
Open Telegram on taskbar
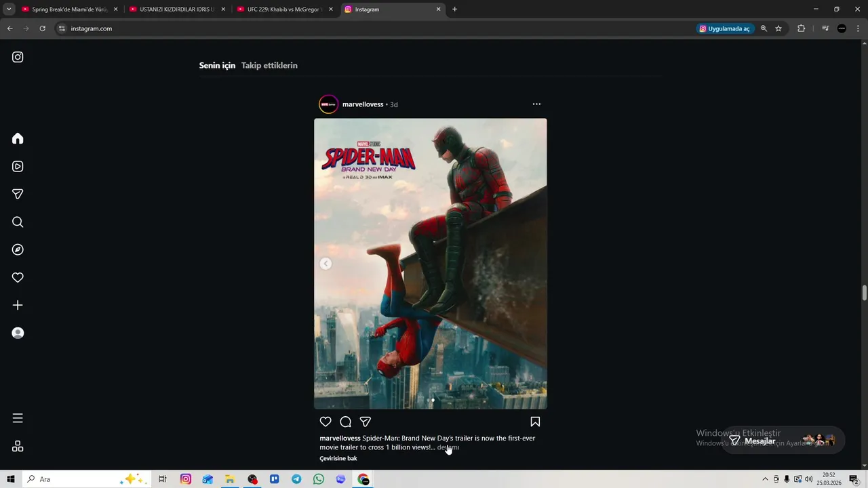click(296, 479)
